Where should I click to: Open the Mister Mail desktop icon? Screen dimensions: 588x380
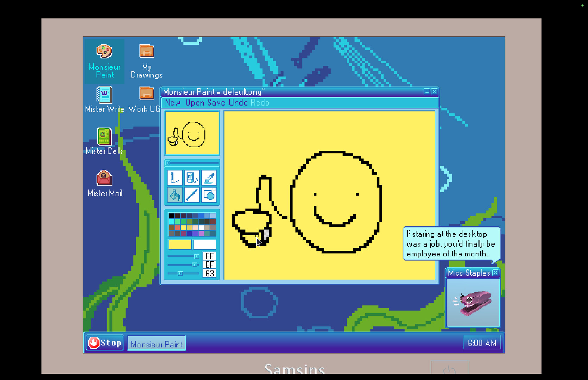click(105, 184)
